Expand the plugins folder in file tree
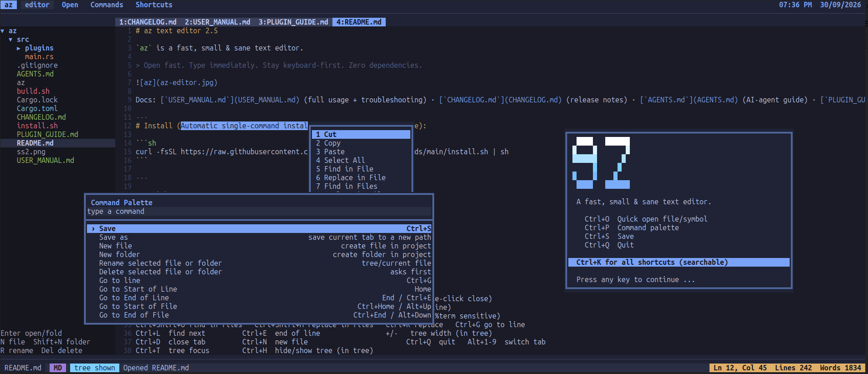 (x=19, y=48)
